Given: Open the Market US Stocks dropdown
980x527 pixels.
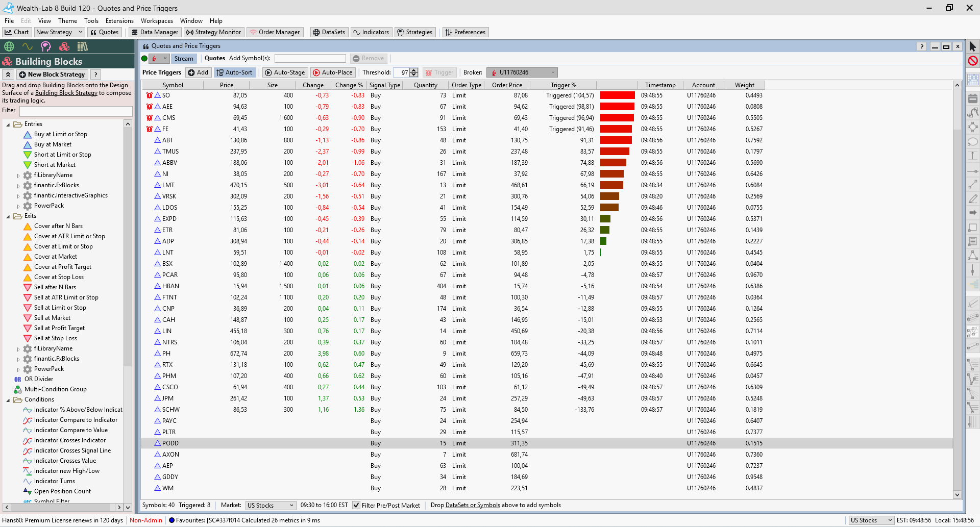Looking at the screenshot, I should [x=271, y=505].
